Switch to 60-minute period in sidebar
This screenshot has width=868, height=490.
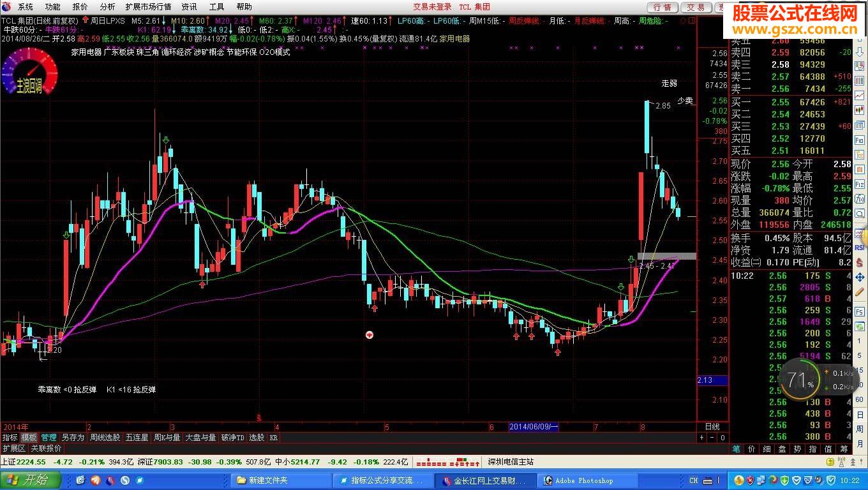click(859, 399)
